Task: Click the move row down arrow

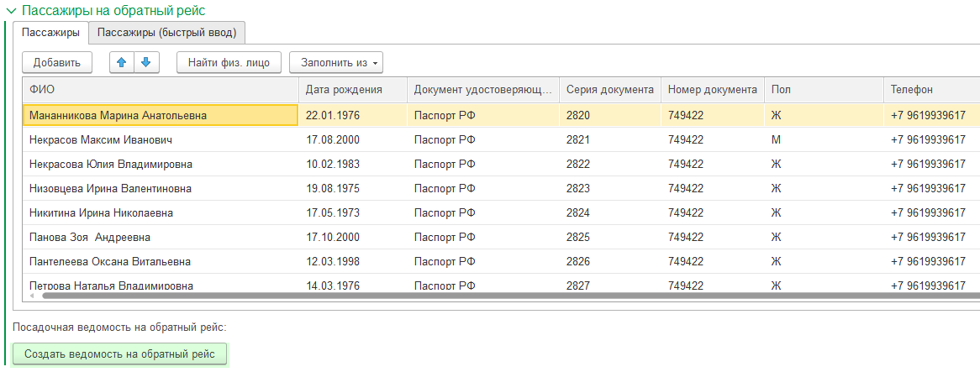Action: (146, 62)
